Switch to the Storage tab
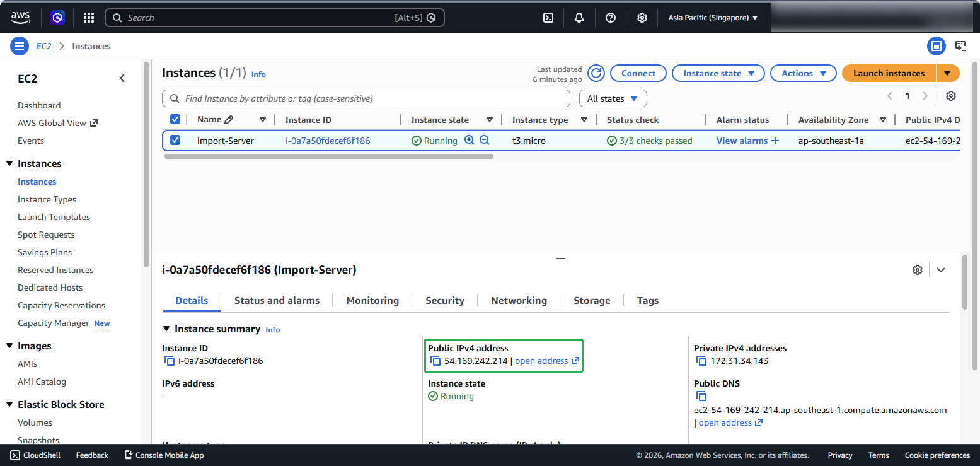The height and width of the screenshot is (466, 980). coord(592,300)
